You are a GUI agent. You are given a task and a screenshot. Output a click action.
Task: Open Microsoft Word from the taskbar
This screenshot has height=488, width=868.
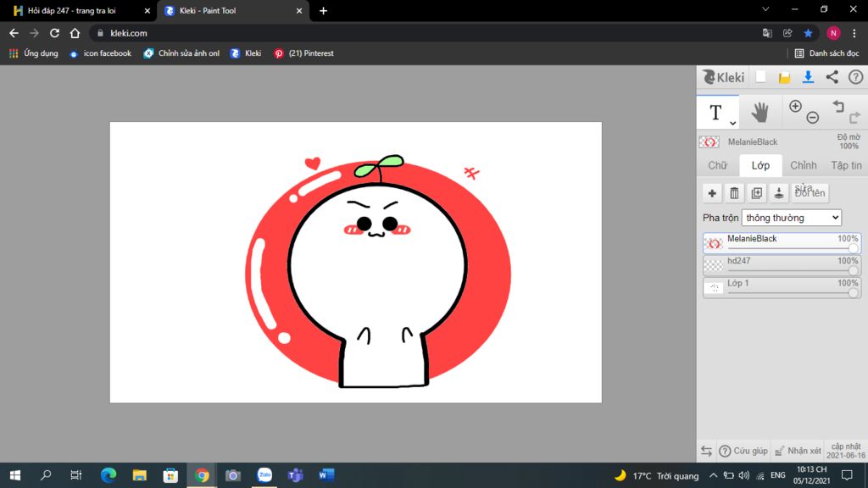click(x=326, y=475)
